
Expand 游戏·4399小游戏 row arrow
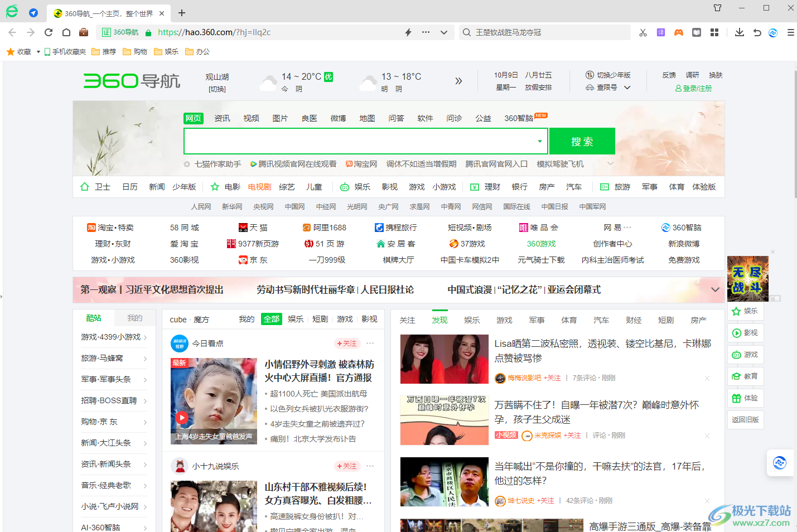click(x=145, y=337)
